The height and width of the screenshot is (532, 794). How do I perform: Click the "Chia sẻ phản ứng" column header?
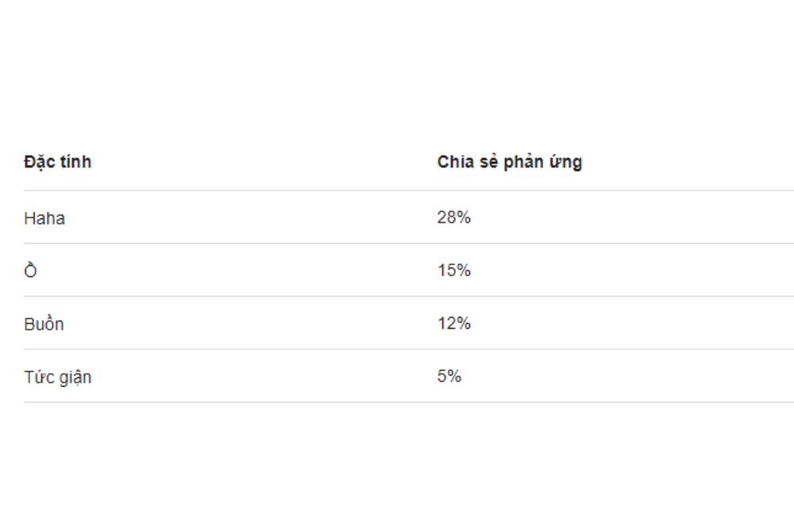[509, 162]
